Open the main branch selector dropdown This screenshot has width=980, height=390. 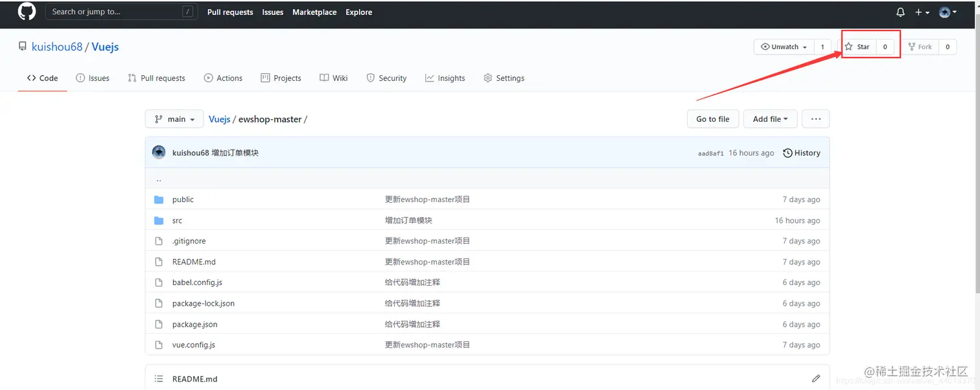174,119
